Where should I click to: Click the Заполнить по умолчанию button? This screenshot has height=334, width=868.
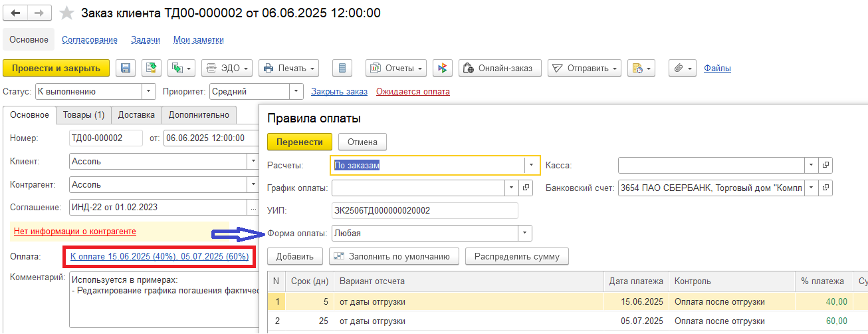coord(395,256)
